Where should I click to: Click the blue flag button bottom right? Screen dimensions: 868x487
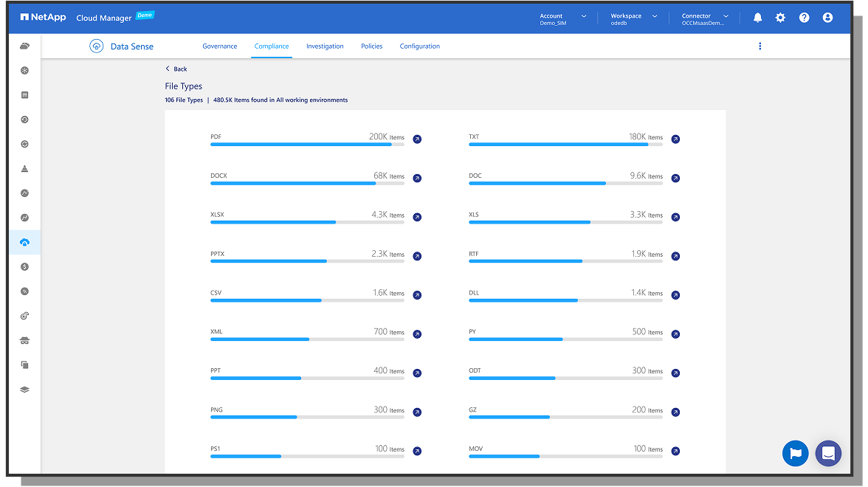click(x=795, y=453)
